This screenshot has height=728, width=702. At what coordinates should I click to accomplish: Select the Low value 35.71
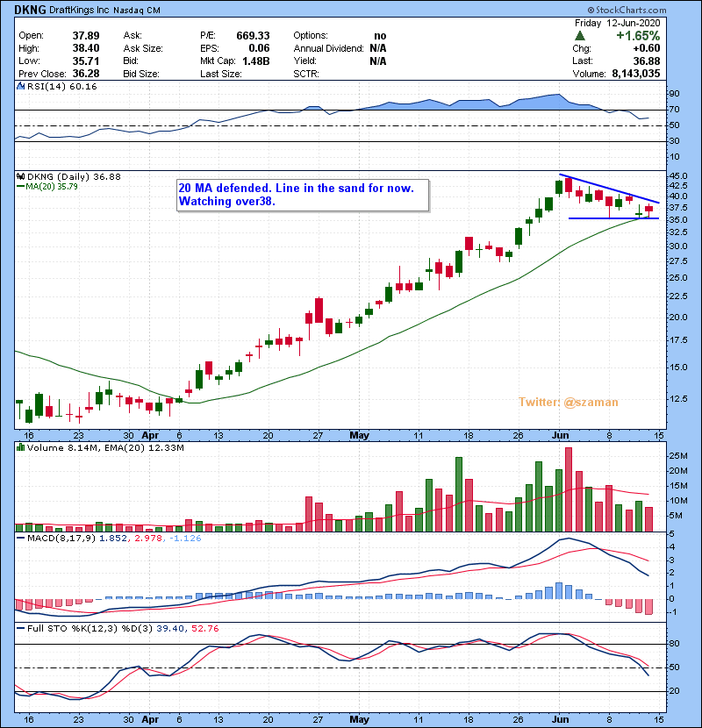86,61
